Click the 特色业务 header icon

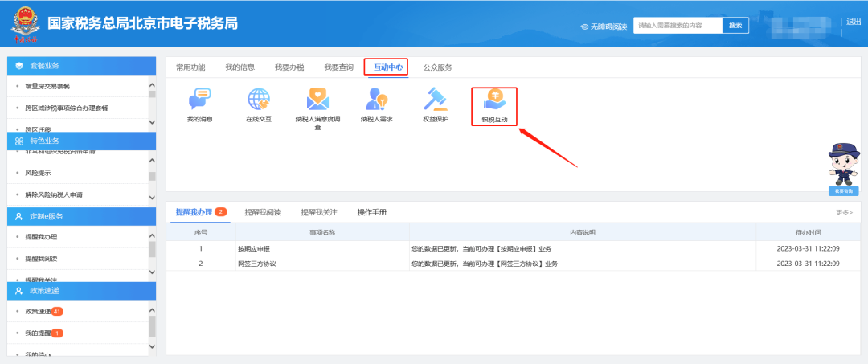tap(19, 141)
